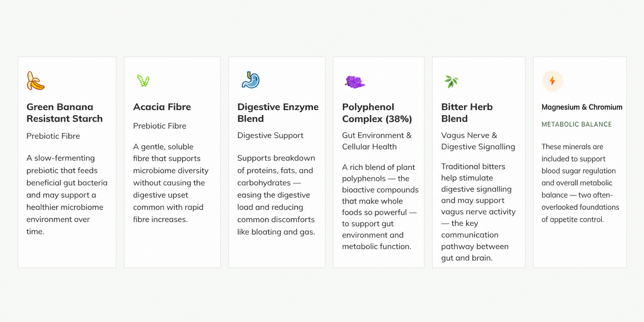Viewport: 644px width, 322px height.
Task: Click the bitter herb leaves icon
Action: [451, 81]
